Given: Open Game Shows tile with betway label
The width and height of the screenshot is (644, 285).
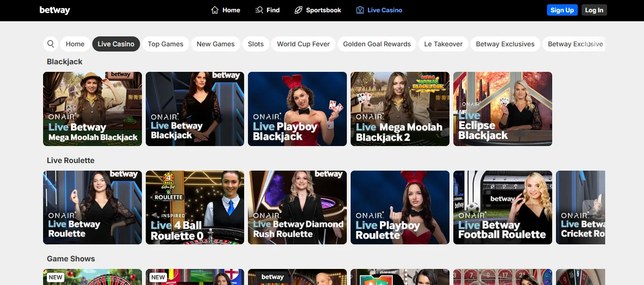Looking at the screenshot, I should (297, 277).
